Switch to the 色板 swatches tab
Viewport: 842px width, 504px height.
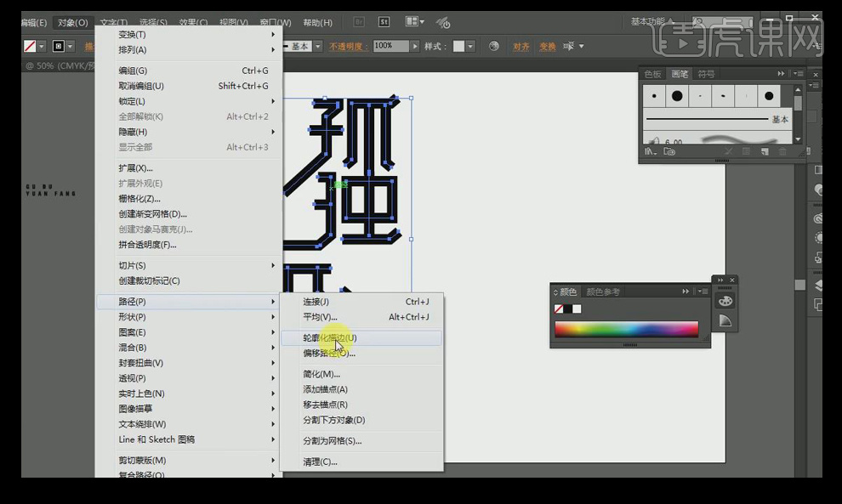[x=653, y=74]
